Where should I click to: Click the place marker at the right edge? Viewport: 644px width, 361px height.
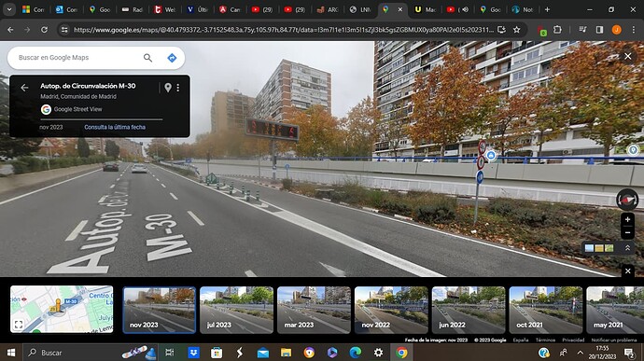[634, 150]
